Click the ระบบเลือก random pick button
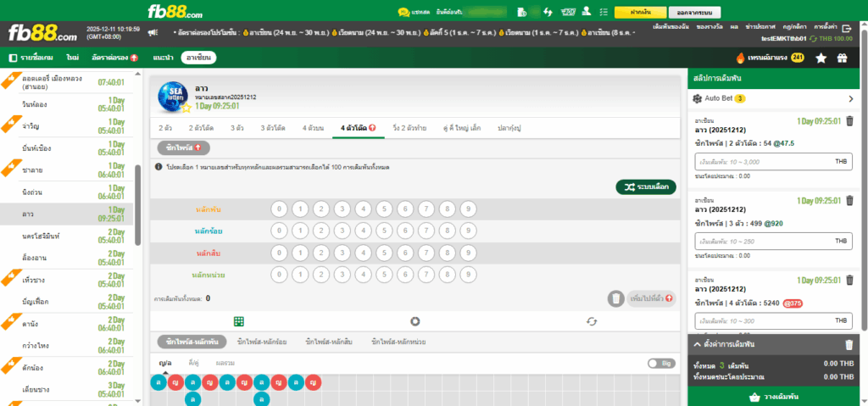 [x=646, y=187]
